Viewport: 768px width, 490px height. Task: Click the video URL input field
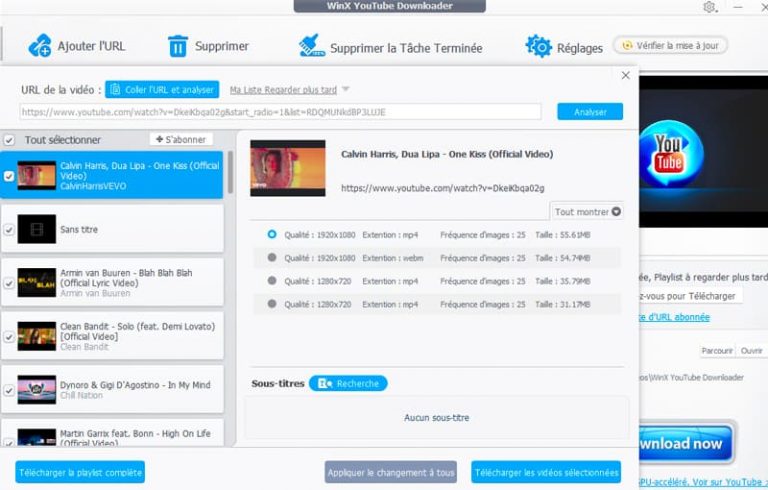click(280, 112)
